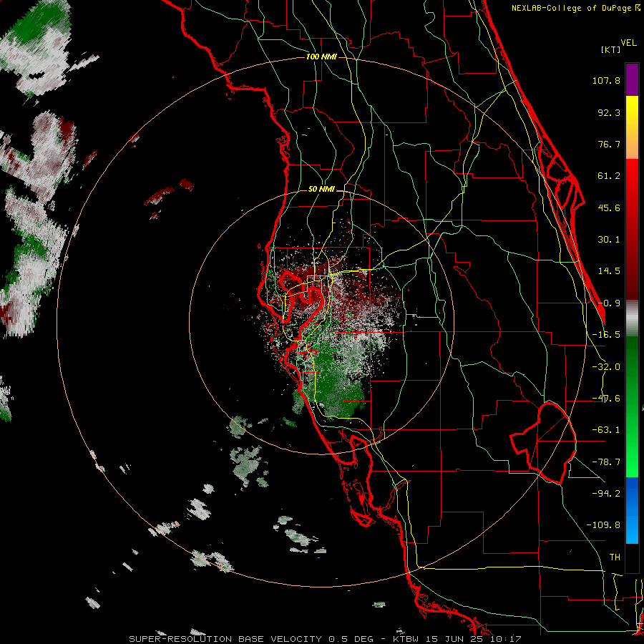Click the -47.6 velocity scale value

coord(606,399)
